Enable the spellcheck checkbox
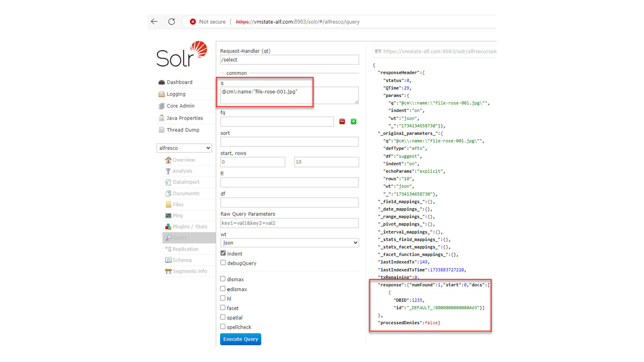This screenshot has height=362, width=644. click(223, 327)
